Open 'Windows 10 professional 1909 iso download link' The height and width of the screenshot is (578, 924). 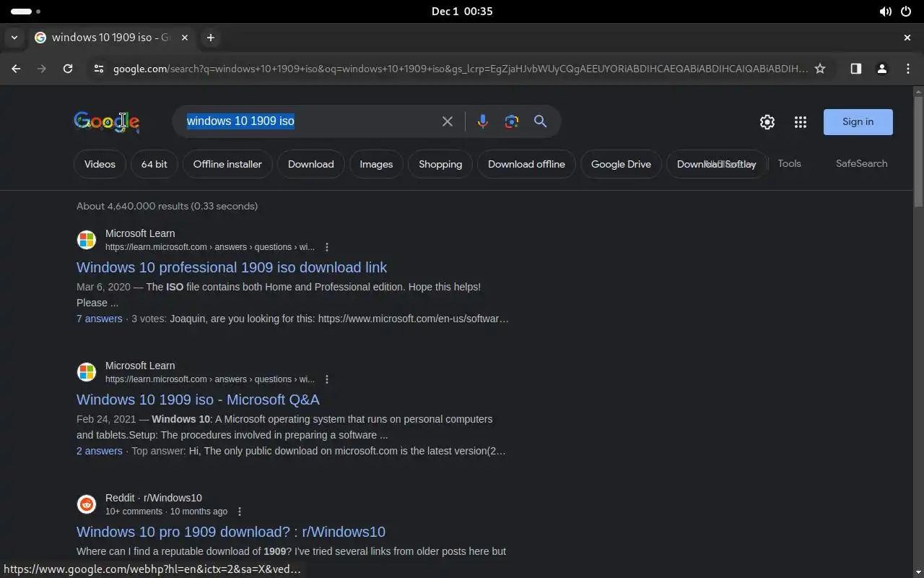tap(232, 267)
